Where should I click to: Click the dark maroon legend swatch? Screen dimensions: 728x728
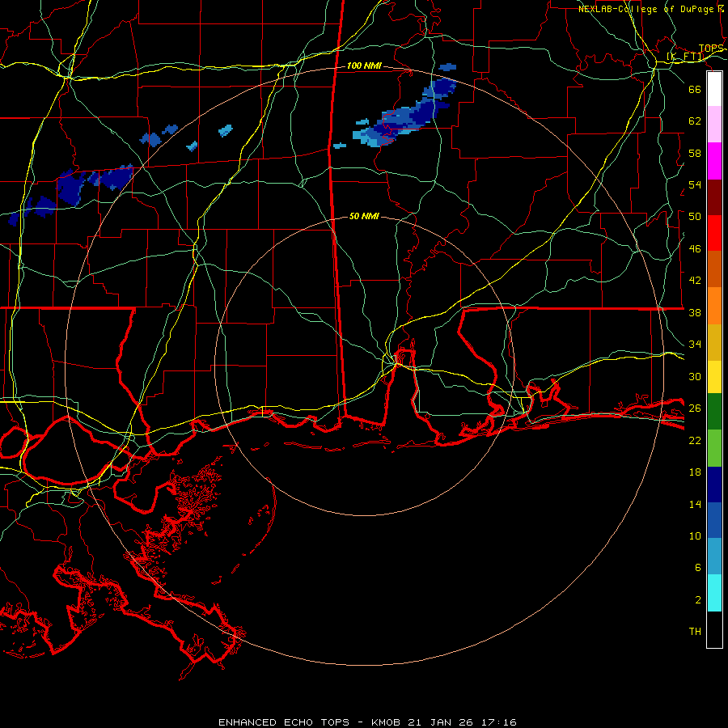714,197
